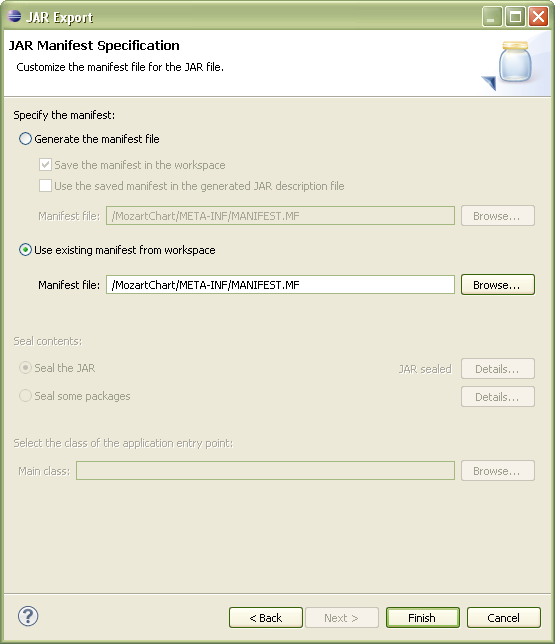This screenshot has width=555, height=644.
Task: Go Back to previous wizard page
Action: click(266, 617)
